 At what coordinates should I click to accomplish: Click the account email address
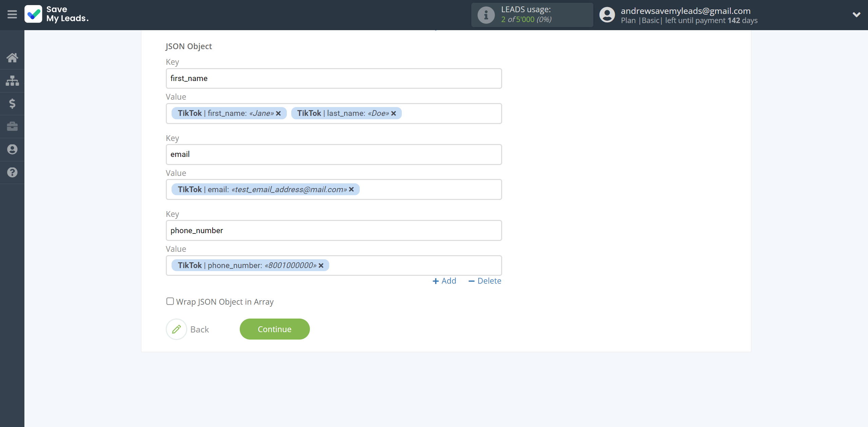point(686,11)
